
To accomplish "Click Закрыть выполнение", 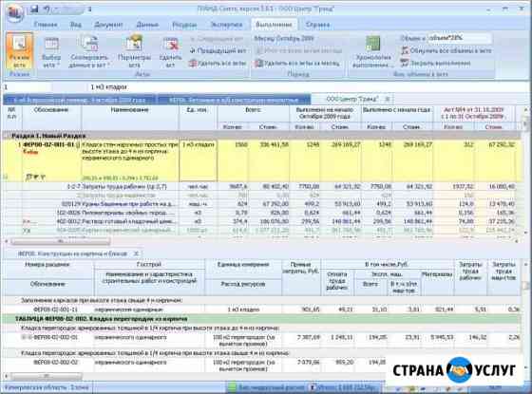I will click(436, 63).
